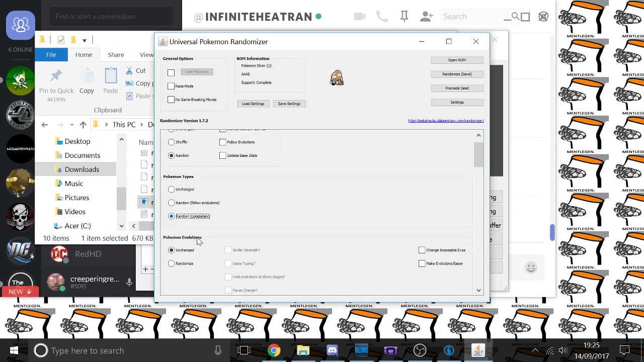Screen dimensions: 644x362
Task: Select Random (completely) types radio
Action: [172, 216]
